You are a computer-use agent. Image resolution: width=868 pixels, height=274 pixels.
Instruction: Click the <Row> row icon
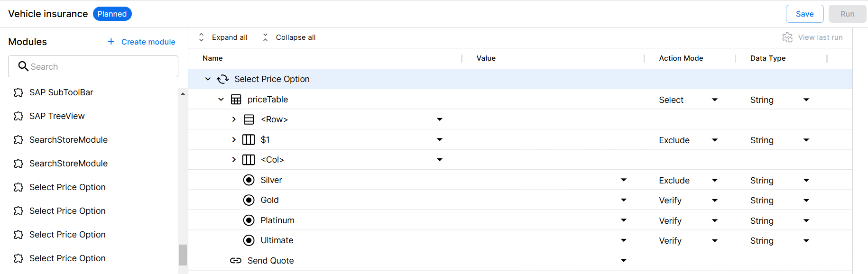tap(249, 119)
